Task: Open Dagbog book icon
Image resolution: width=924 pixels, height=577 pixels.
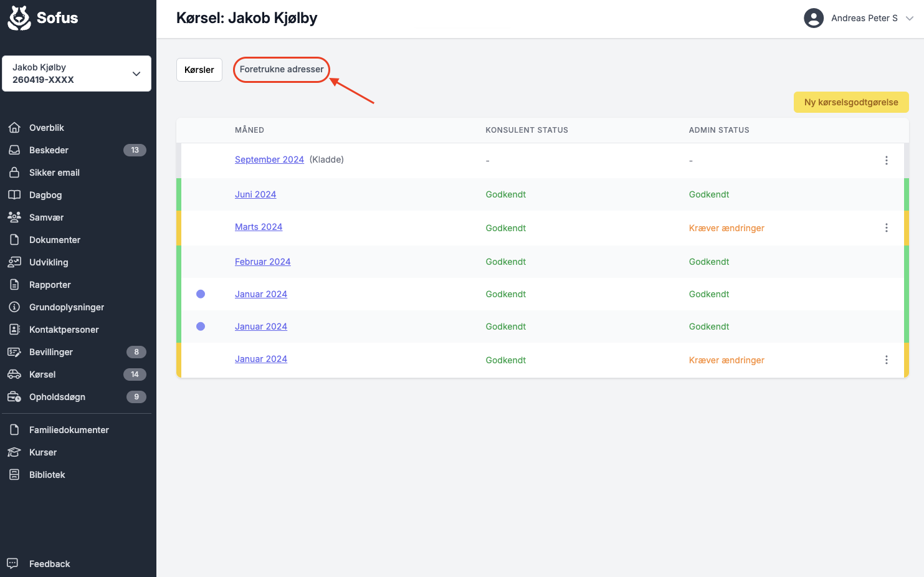Action: tap(14, 195)
